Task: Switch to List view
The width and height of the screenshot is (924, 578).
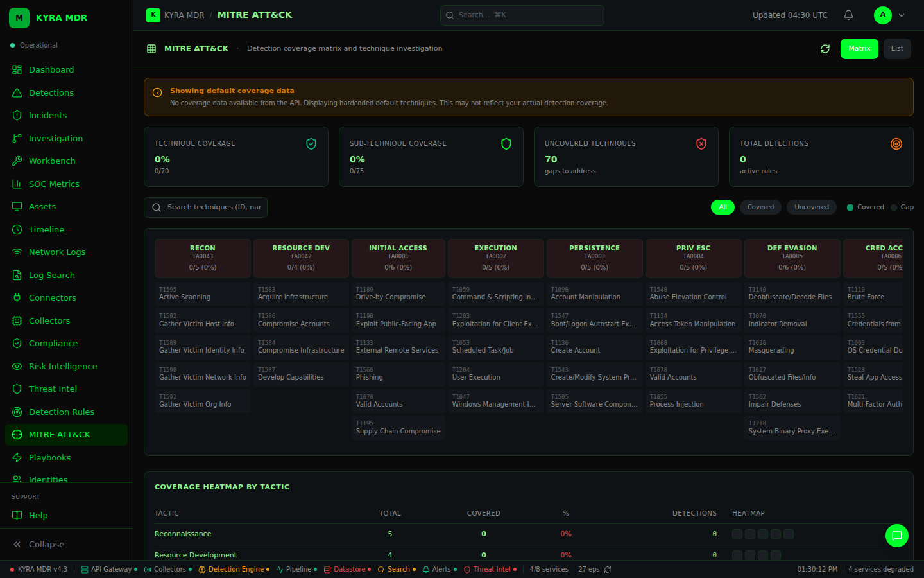Action: [896, 49]
